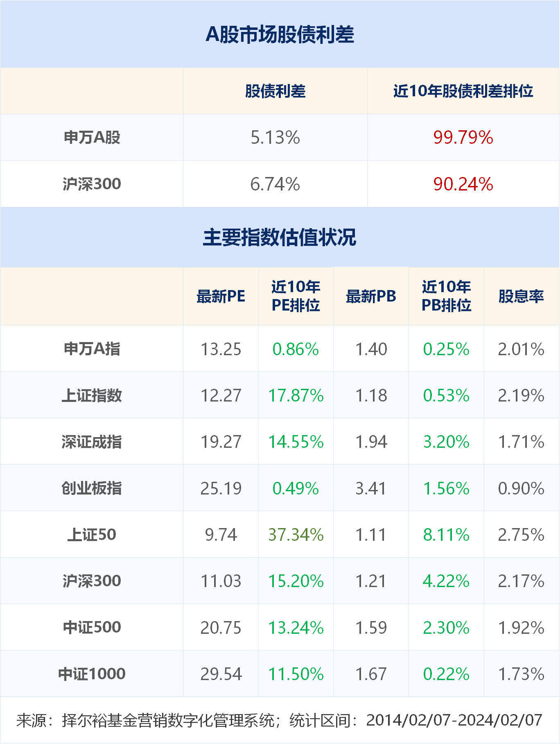Click the green value 0.22%
Screen dimensions: 560x744
(x=447, y=674)
